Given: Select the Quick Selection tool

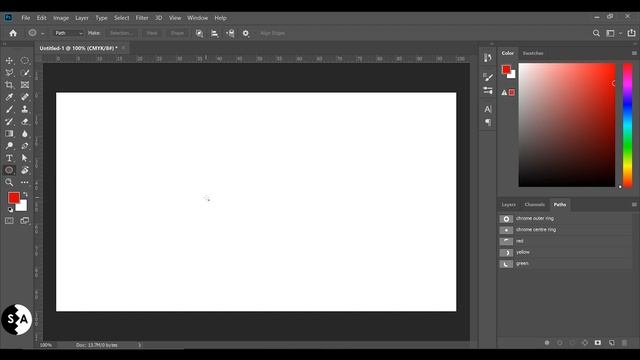Looking at the screenshot, I should coord(25,73).
